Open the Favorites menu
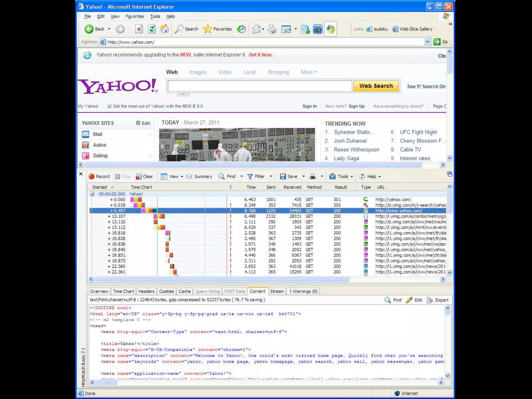This screenshot has height=399, width=532. 135,16
